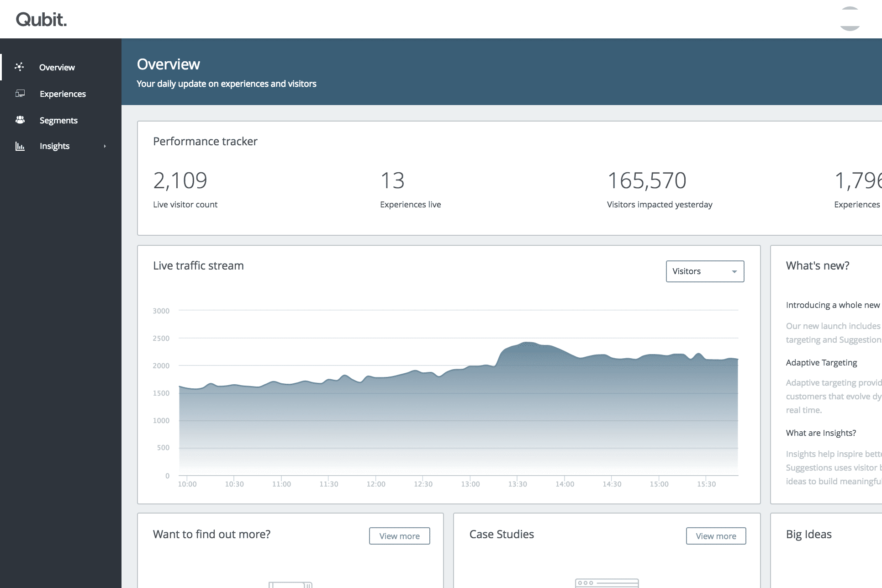Click the chevron inside the Visitors selector
Image resolution: width=882 pixels, height=588 pixels.
[734, 271]
